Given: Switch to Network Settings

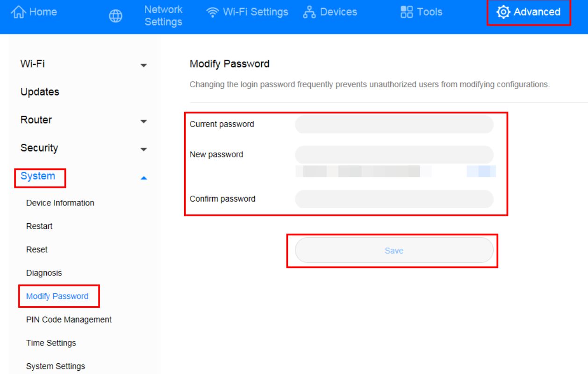Looking at the screenshot, I should click(164, 15).
